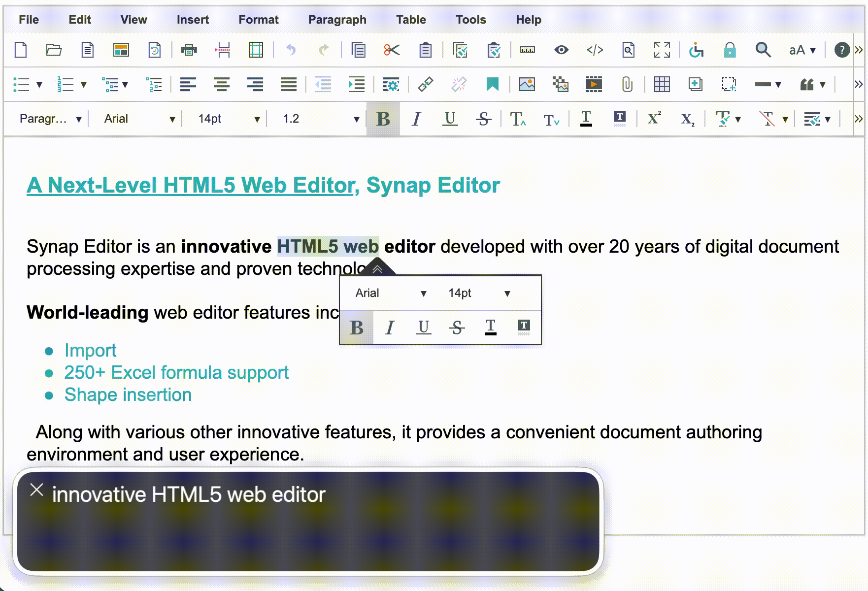This screenshot has width=868, height=591.
Task: Click bold button in floating popup
Action: tap(357, 328)
